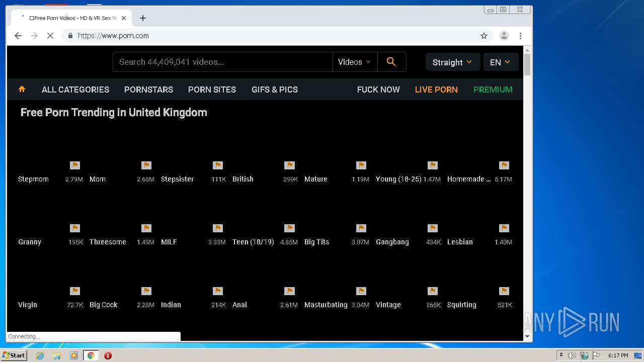Image resolution: width=644 pixels, height=362 pixels.
Task: Click the 365K count next to Vintage
Action: coord(434,305)
